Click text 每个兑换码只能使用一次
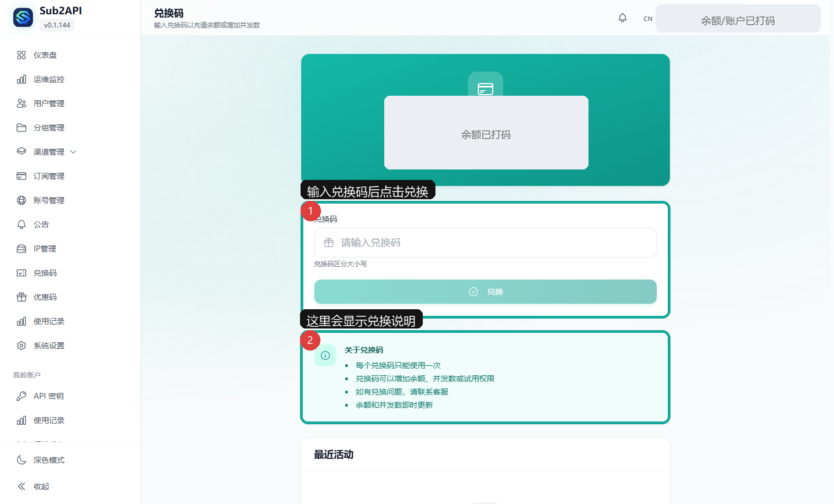Screen dimensions: 834x504 (398, 365)
